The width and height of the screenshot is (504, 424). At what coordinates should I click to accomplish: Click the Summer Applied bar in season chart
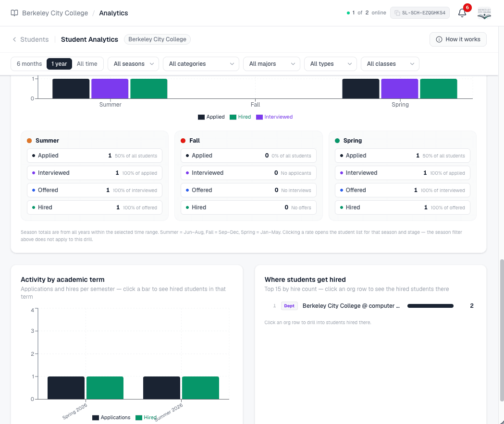71,89
